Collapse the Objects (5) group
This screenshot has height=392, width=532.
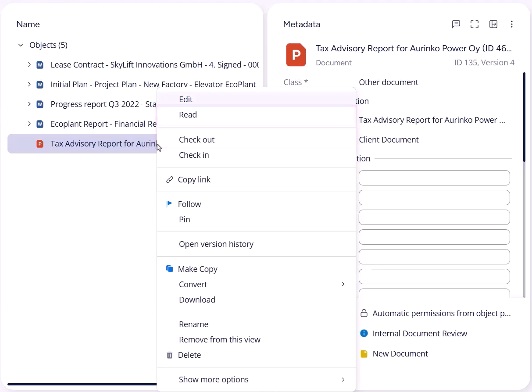pyautogui.click(x=21, y=45)
